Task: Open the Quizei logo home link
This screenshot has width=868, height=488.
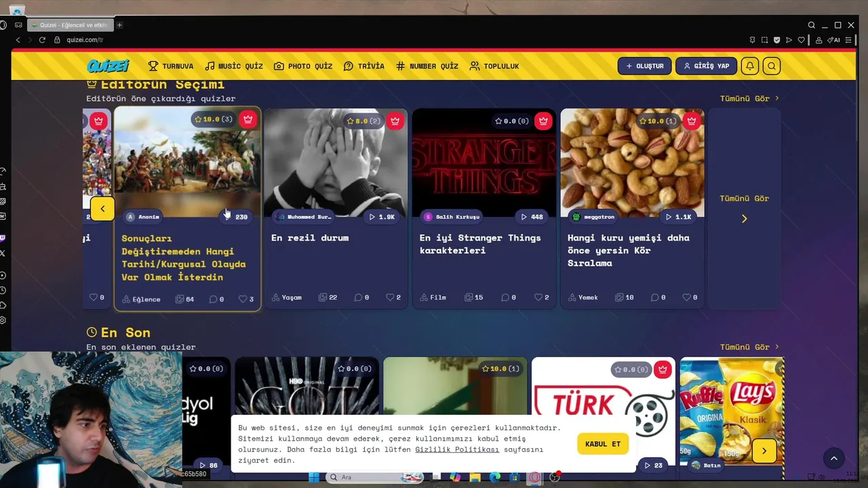Action: (108, 66)
